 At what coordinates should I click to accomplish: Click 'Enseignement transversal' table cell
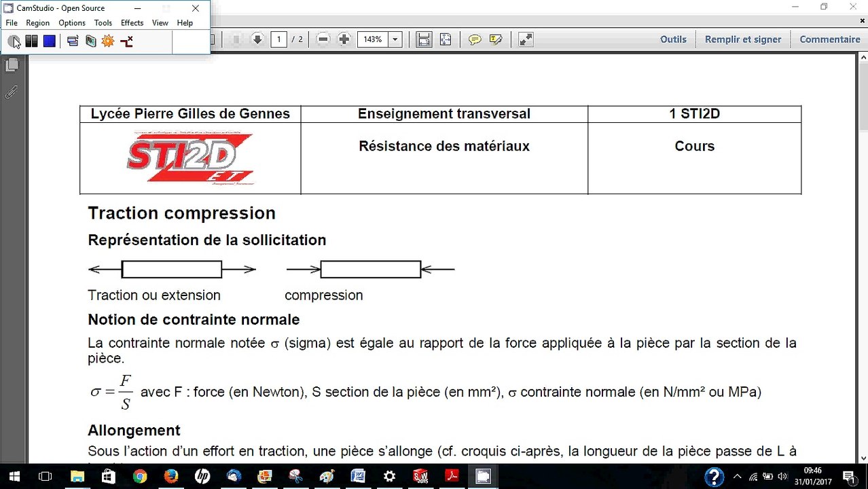pyautogui.click(x=444, y=114)
